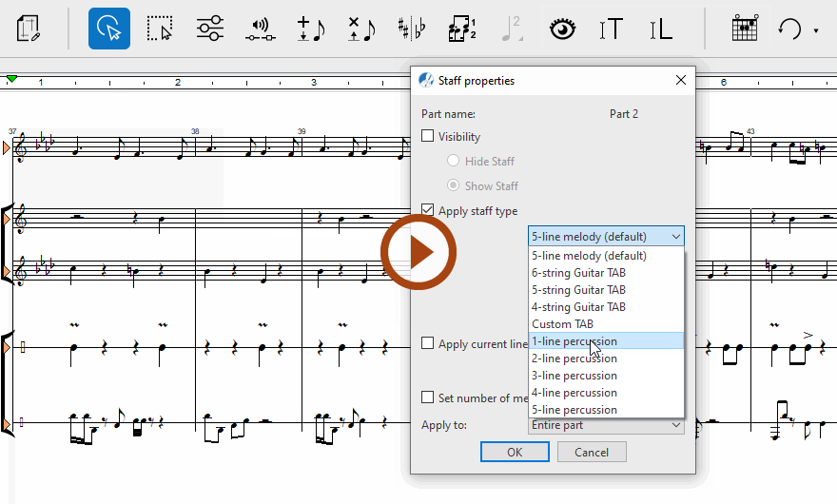
Task: Click the green playback position marker on ruler
Action: coord(11,79)
